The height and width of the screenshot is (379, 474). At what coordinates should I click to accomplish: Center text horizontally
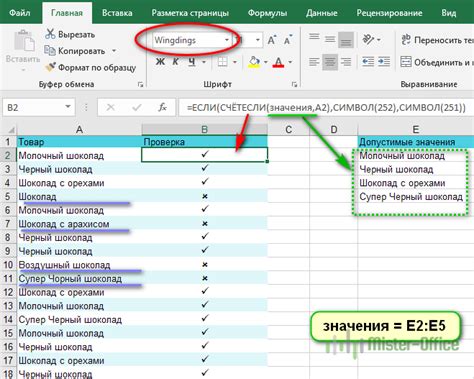[x=330, y=62]
